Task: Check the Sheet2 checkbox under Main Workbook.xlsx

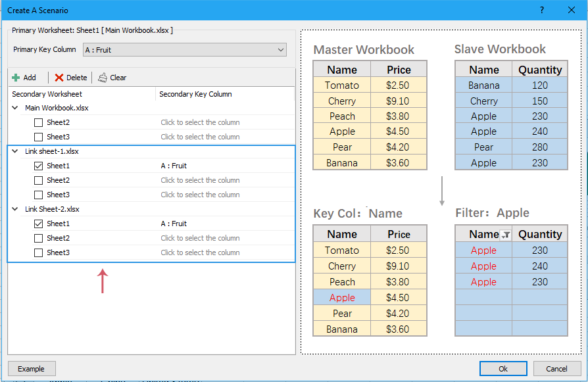Action: click(38, 122)
